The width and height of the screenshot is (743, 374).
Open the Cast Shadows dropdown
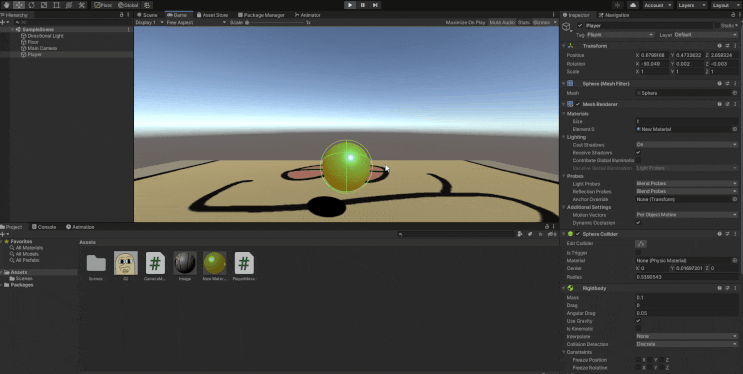[687, 145]
